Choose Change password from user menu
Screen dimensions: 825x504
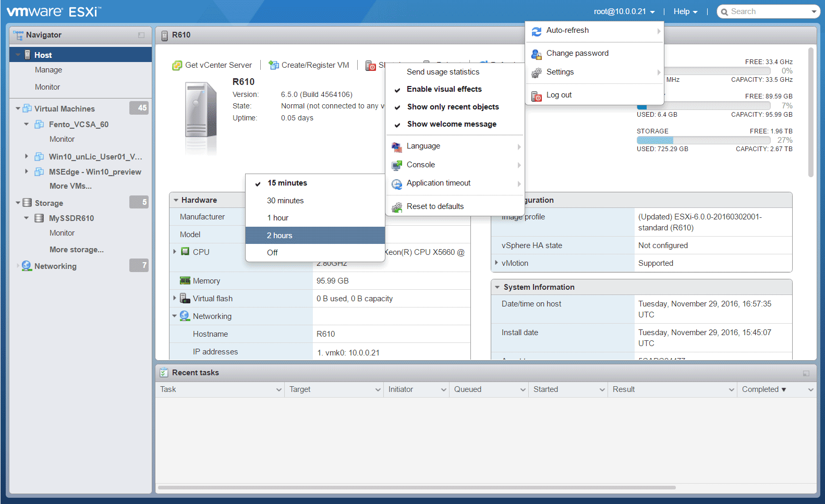[595, 53]
